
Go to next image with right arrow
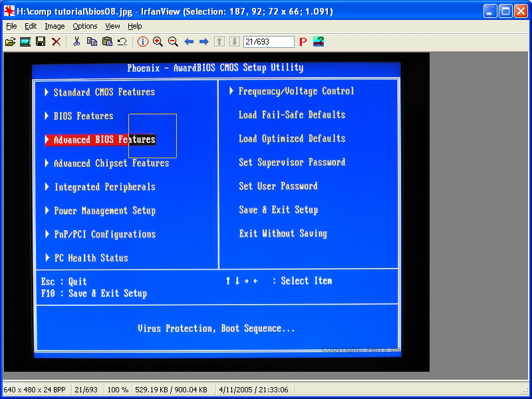pos(204,42)
